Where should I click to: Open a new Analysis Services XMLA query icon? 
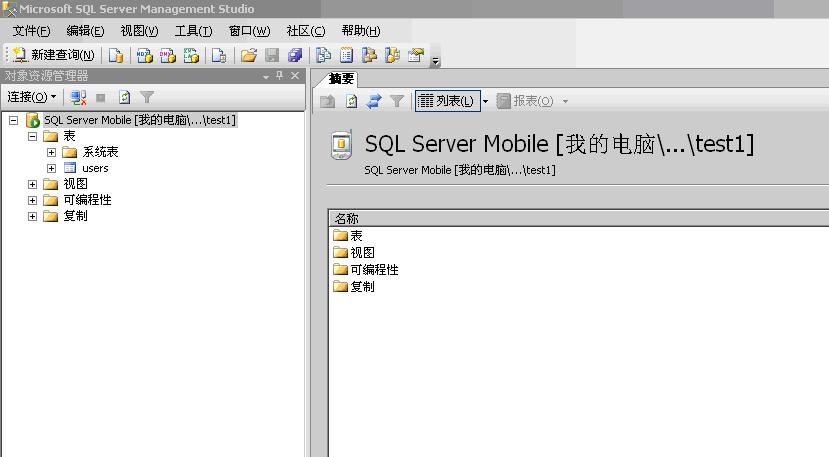pyautogui.click(x=191, y=55)
